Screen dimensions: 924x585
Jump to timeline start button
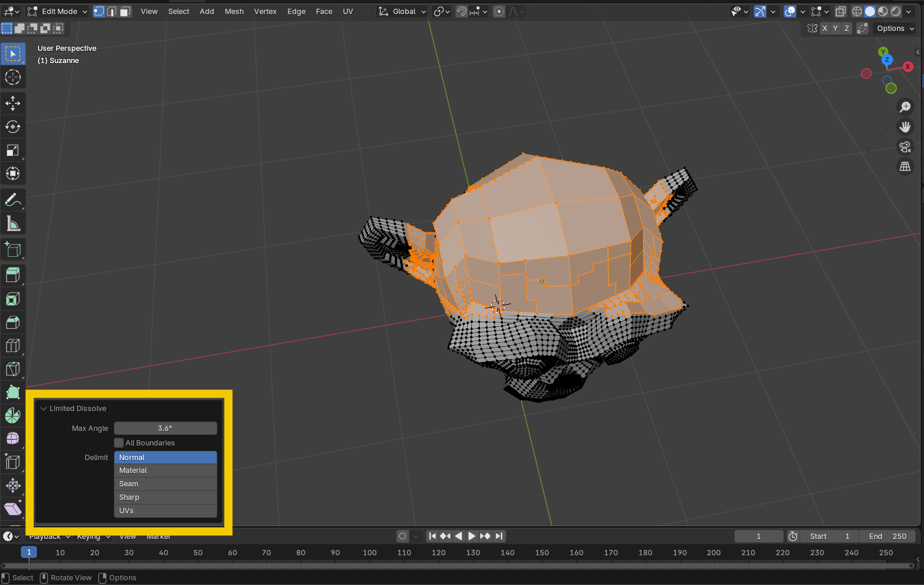(432, 536)
